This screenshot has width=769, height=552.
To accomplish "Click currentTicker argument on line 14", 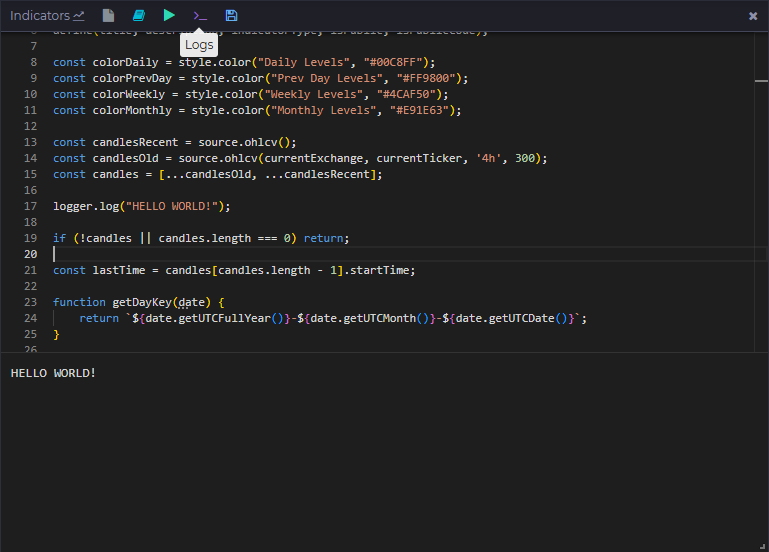I will click(419, 158).
